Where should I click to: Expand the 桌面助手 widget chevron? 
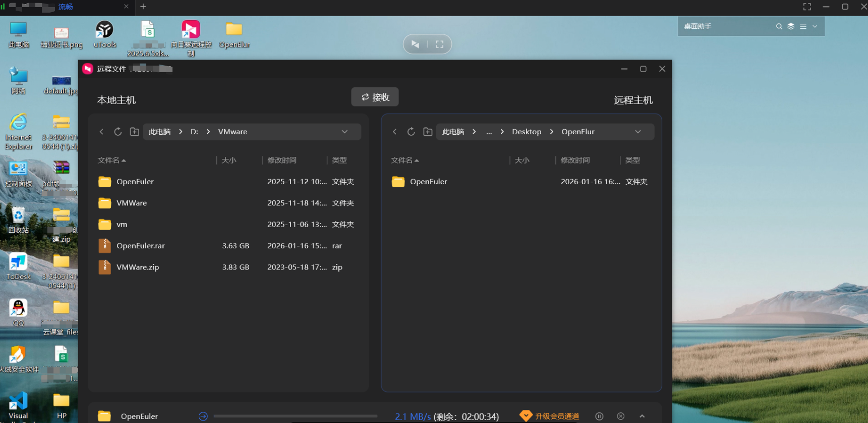tap(815, 26)
